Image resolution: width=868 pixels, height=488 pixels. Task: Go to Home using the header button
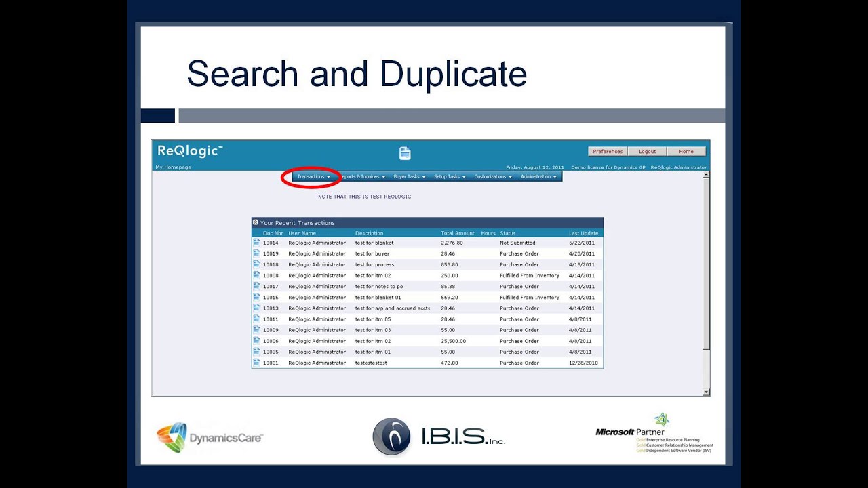(686, 152)
